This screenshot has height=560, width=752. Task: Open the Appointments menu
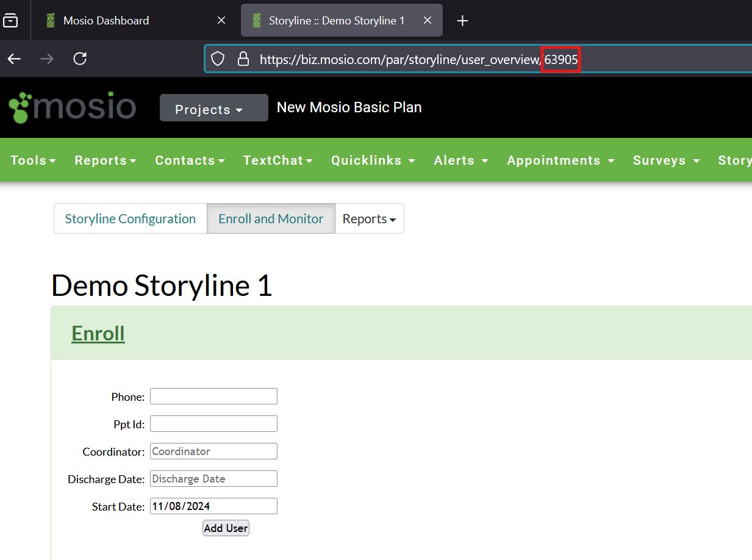tap(560, 160)
